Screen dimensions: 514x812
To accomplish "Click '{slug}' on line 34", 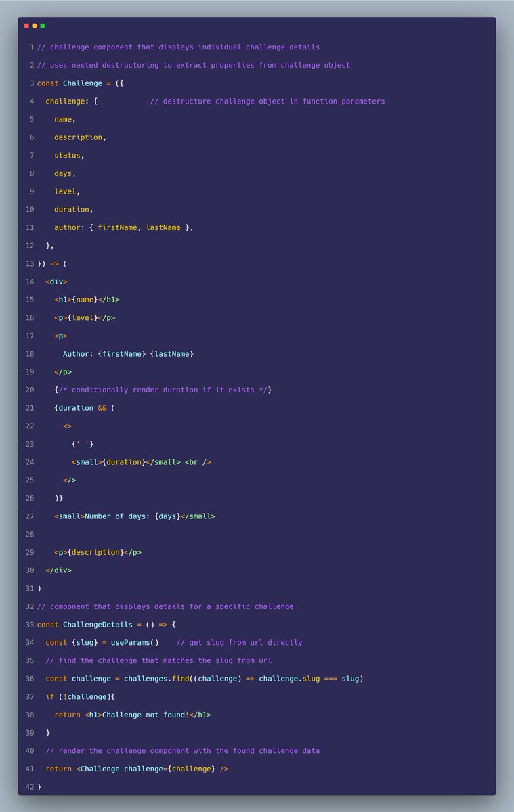I will coord(85,643).
